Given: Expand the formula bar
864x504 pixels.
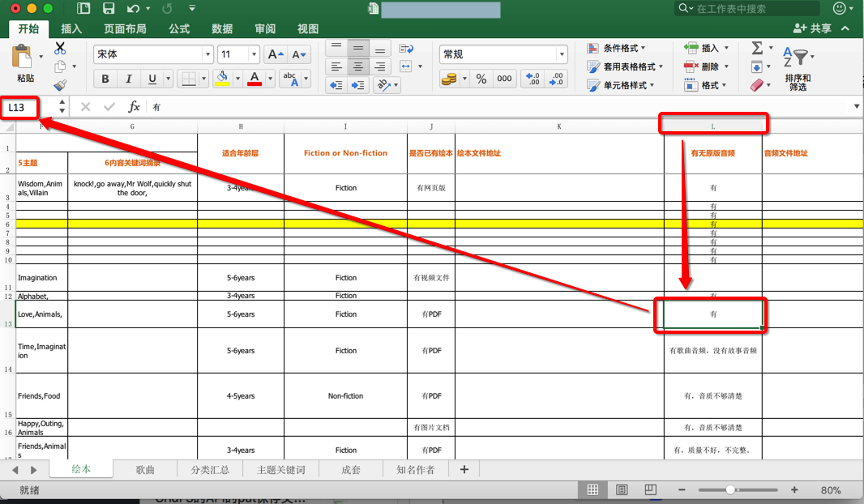Looking at the screenshot, I should pyautogui.click(x=856, y=106).
